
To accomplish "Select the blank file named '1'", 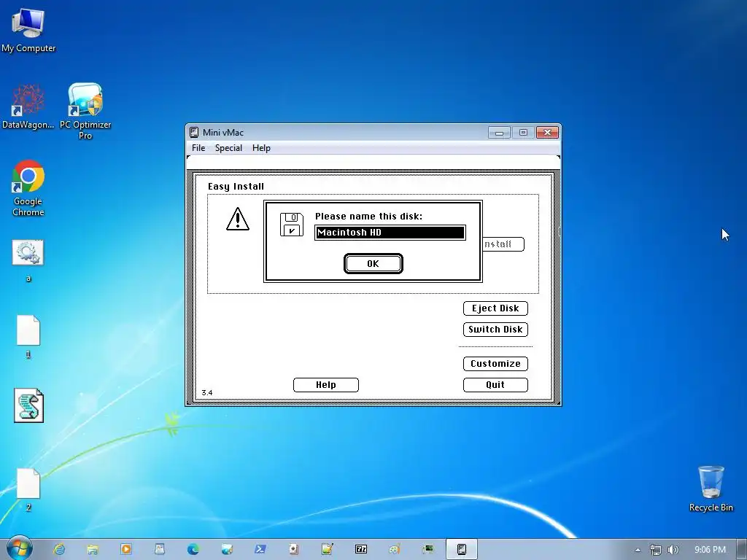I will [28, 336].
